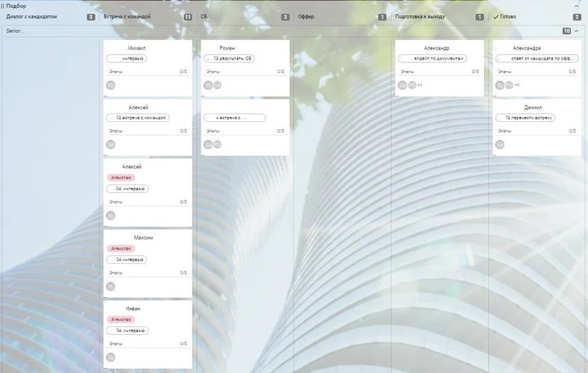Open the Оффер column header
This screenshot has height=373, width=588.
tap(306, 16)
